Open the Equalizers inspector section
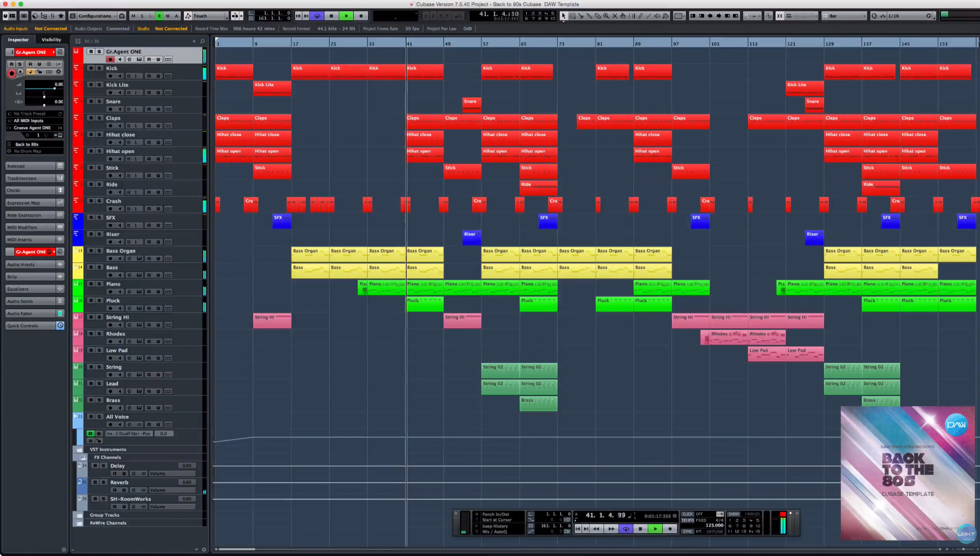The image size is (980, 556). [x=35, y=289]
